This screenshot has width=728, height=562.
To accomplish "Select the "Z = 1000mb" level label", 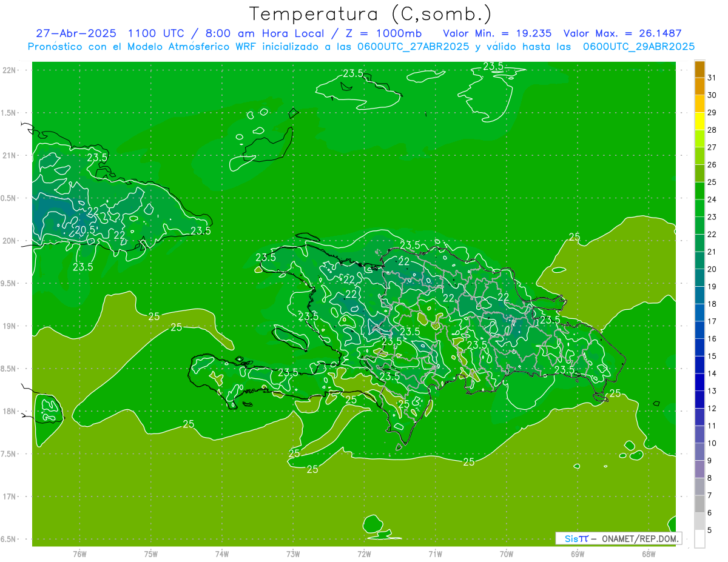I will coord(383,33).
